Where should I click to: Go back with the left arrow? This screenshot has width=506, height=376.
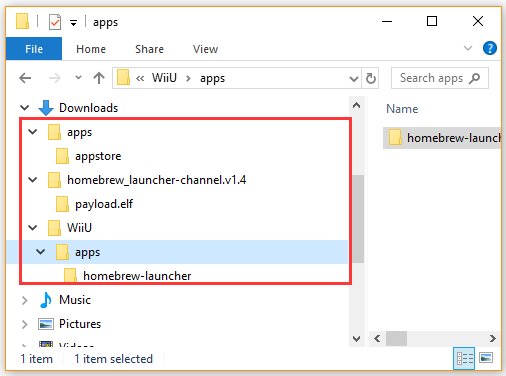pyautogui.click(x=25, y=78)
